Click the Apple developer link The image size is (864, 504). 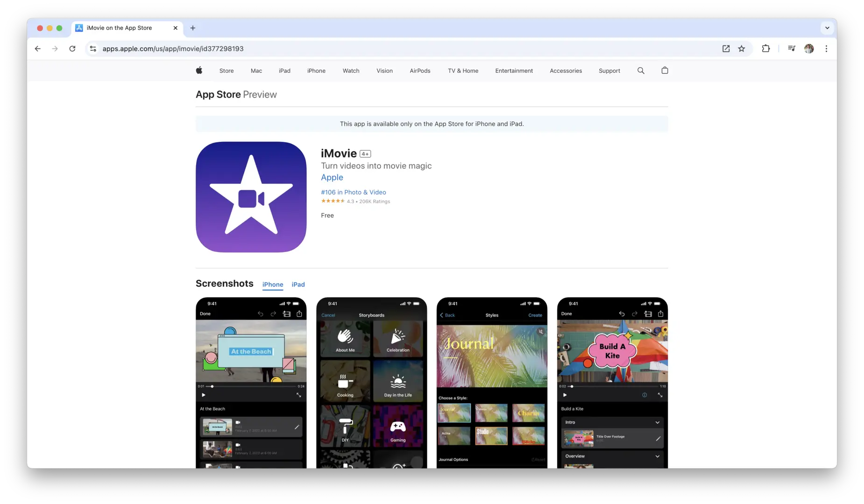click(332, 177)
